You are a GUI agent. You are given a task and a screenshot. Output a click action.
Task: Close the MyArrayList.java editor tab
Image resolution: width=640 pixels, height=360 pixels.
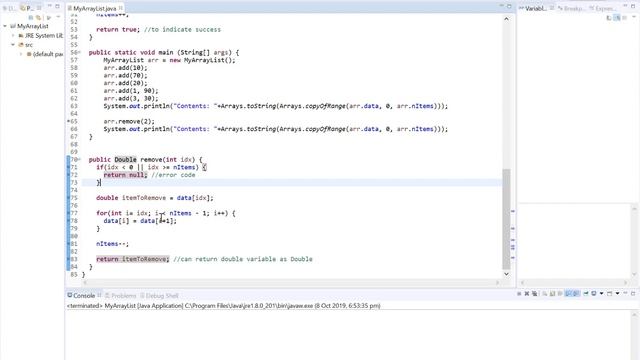(121, 8)
